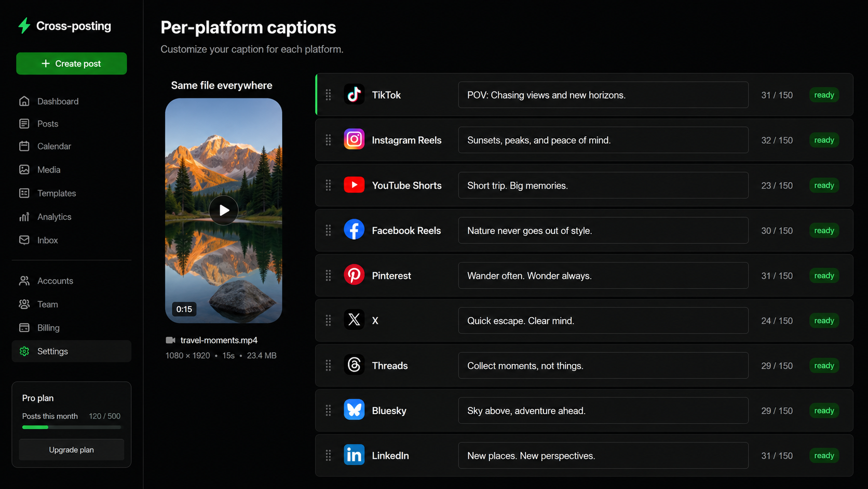Click the posts this month progress bar
The height and width of the screenshot is (489, 868).
tap(72, 427)
